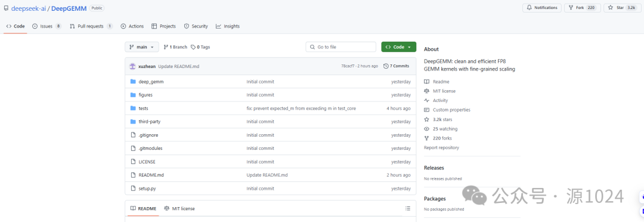Switch to the Security tab
This screenshot has width=644, height=222.
[x=196, y=26]
